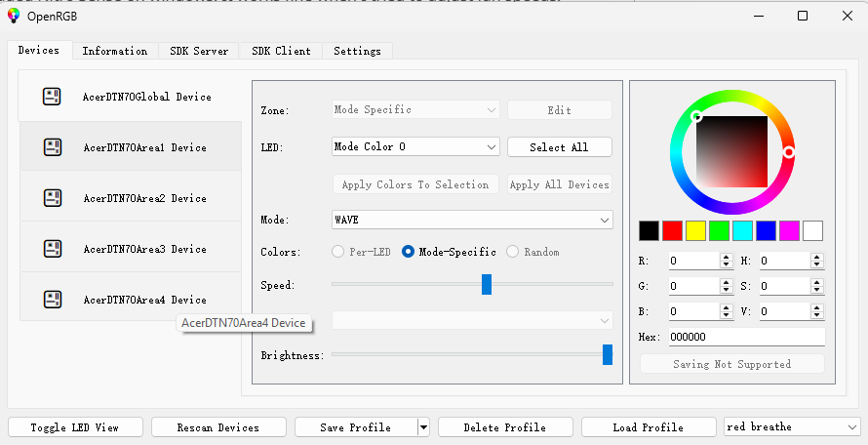
Task: Open the Save Profile dropdown arrow
Action: click(x=423, y=427)
